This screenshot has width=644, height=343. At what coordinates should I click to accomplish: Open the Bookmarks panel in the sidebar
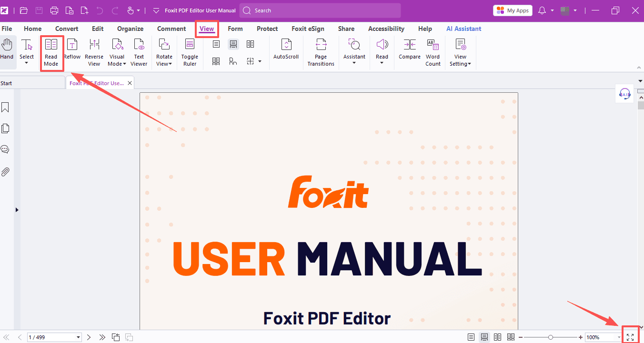pos(5,108)
